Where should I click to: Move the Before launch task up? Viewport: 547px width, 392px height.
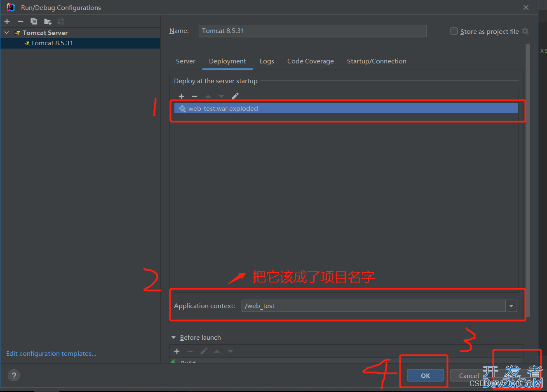[x=217, y=351]
